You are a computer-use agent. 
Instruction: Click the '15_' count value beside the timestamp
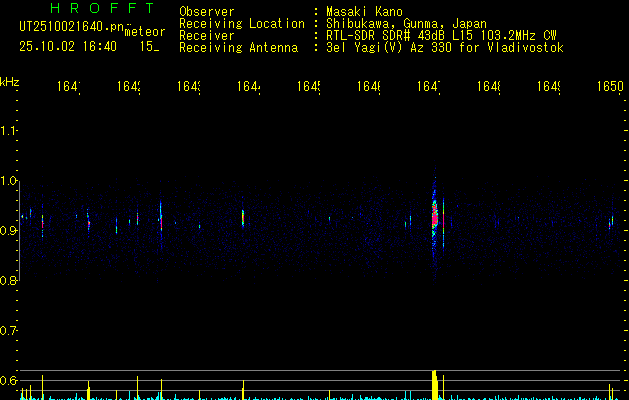pos(149,47)
